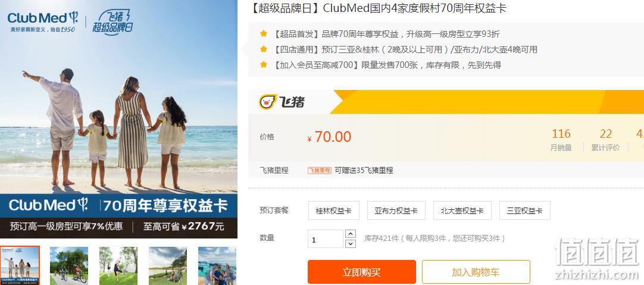Click the 飞猪超级品牌日 logo on image
This screenshot has width=644, height=285.
point(111,22)
